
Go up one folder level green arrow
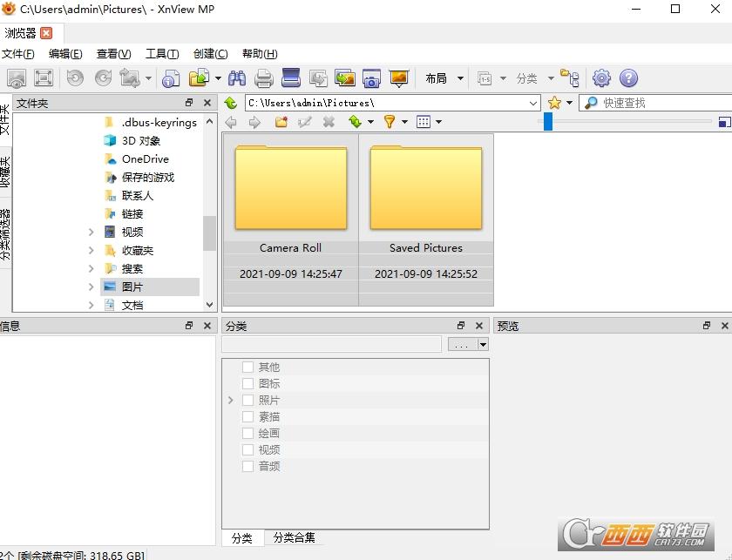pyautogui.click(x=231, y=103)
